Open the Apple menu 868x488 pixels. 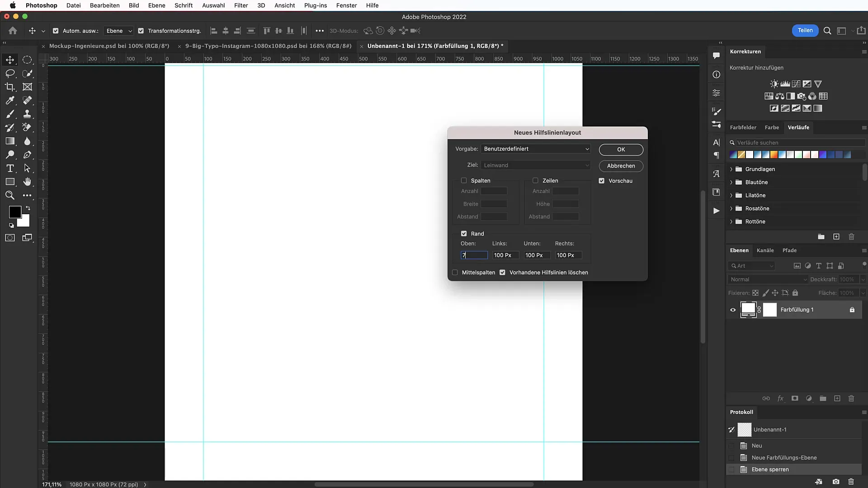pyautogui.click(x=13, y=5)
